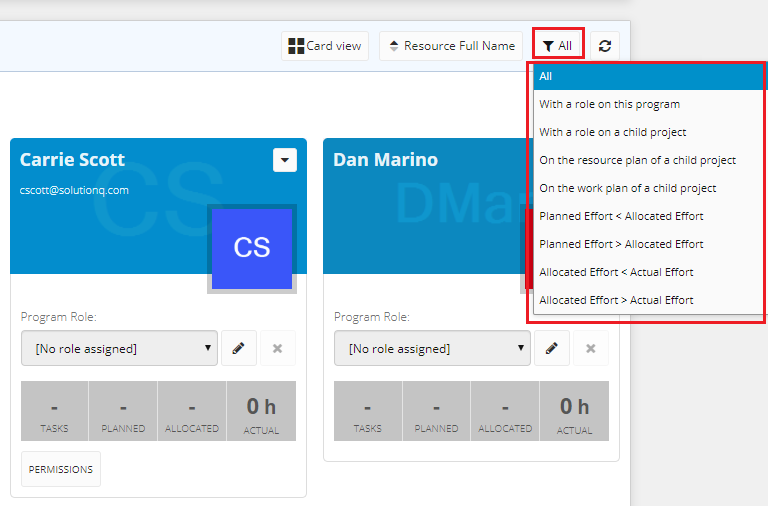This screenshot has height=506, width=768.
Task: Open Carrie Scott's card options arrow
Action: coord(285,160)
